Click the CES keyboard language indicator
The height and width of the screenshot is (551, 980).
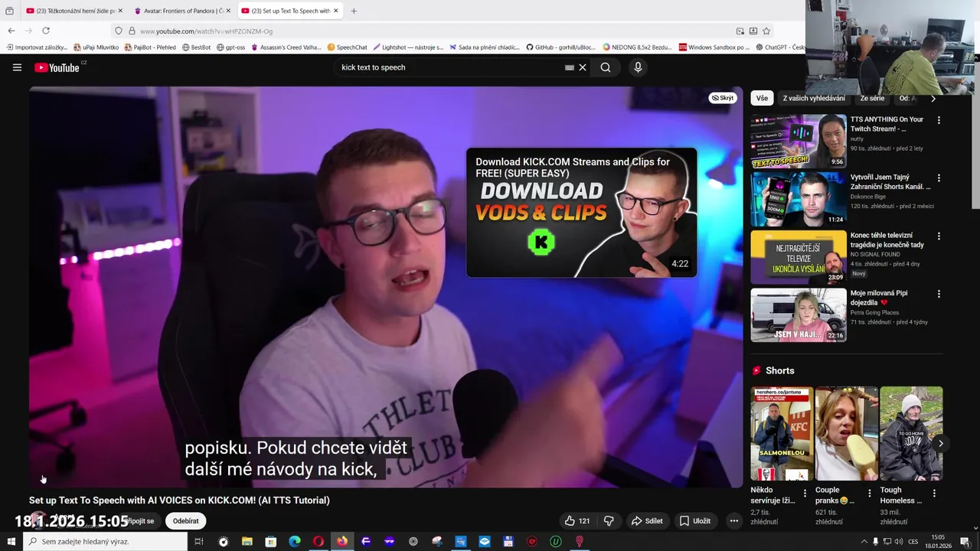pos(913,542)
